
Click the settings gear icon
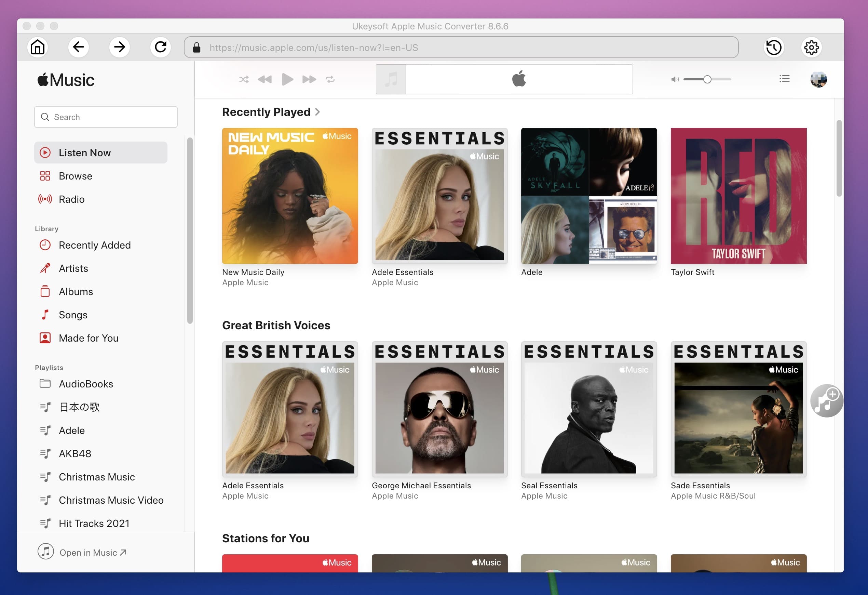811,46
